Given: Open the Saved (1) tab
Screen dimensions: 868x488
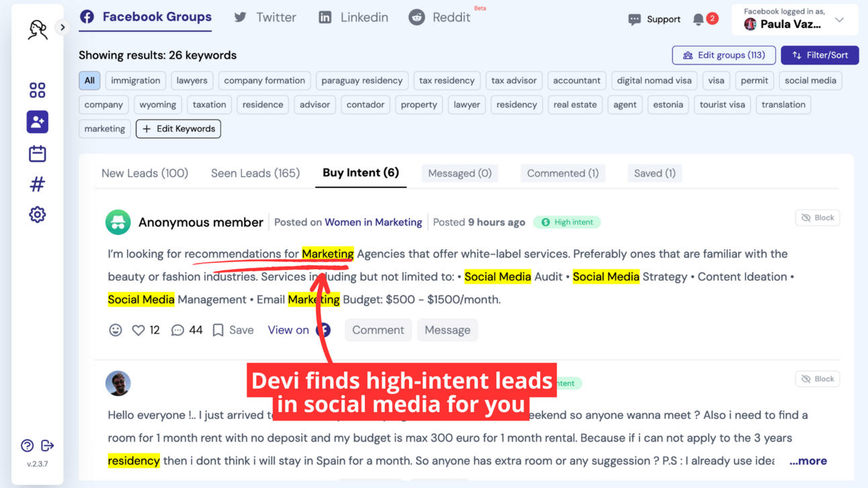Looking at the screenshot, I should click(655, 173).
